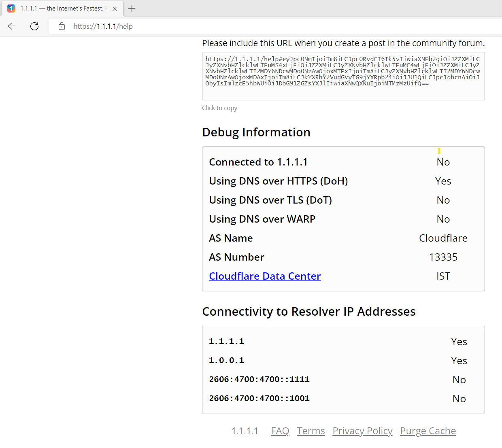Open the Purge Cache link
The height and width of the screenshot is (448, 502).
(x=428, y=431)
